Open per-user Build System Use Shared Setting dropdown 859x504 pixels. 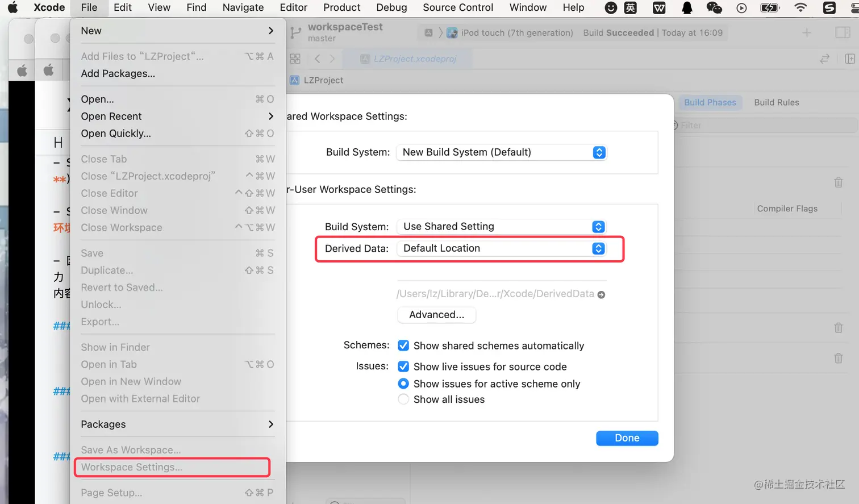click(x=501, y=227)
